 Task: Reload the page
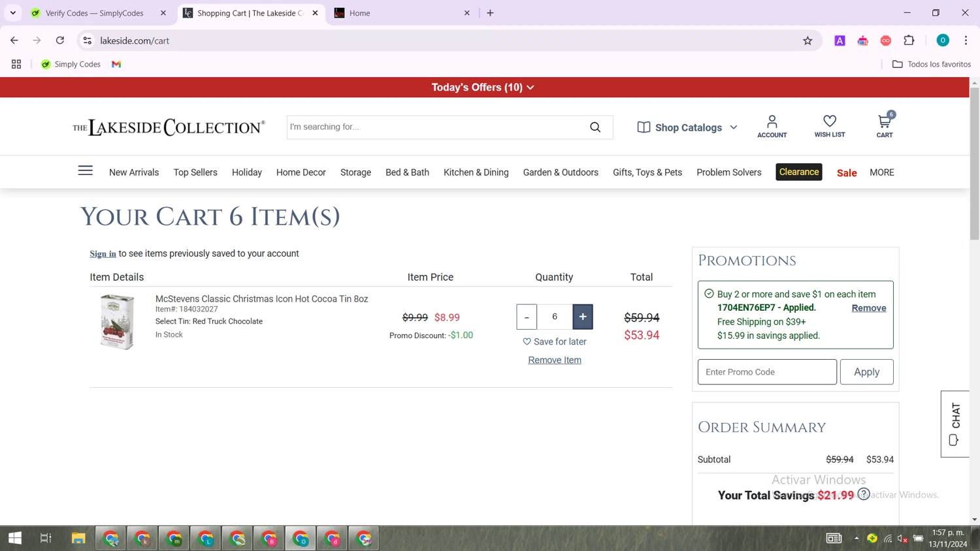click(x=60, y=40)
